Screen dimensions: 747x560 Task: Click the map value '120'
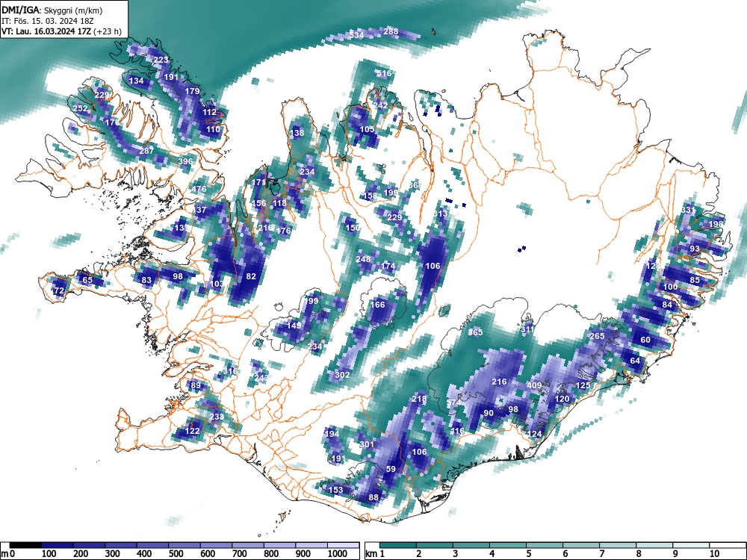tap(562, 399)
